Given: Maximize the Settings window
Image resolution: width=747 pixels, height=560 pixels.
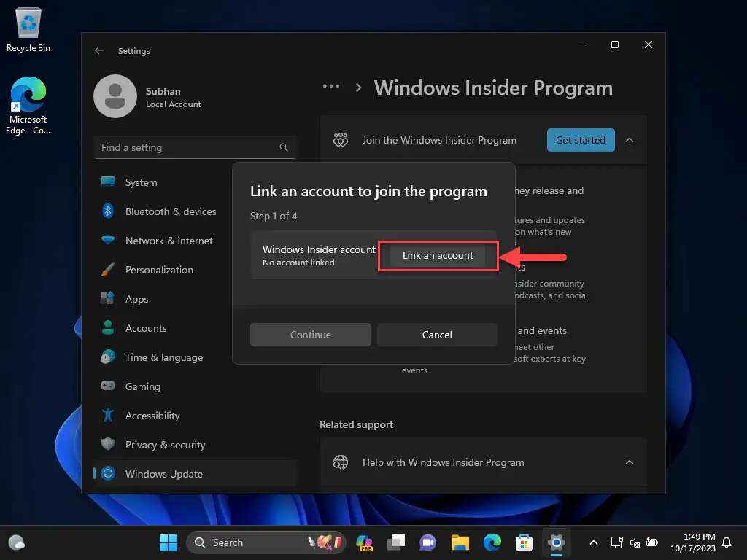Looking at the screenshot, I should [615, 44].
